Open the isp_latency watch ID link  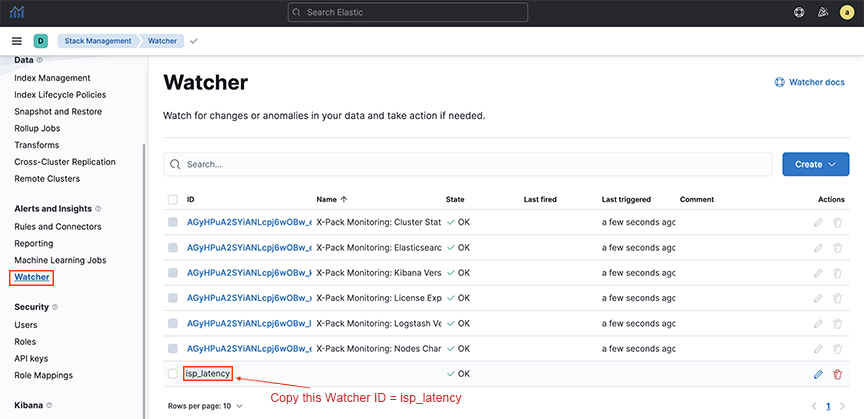[208, 374]
